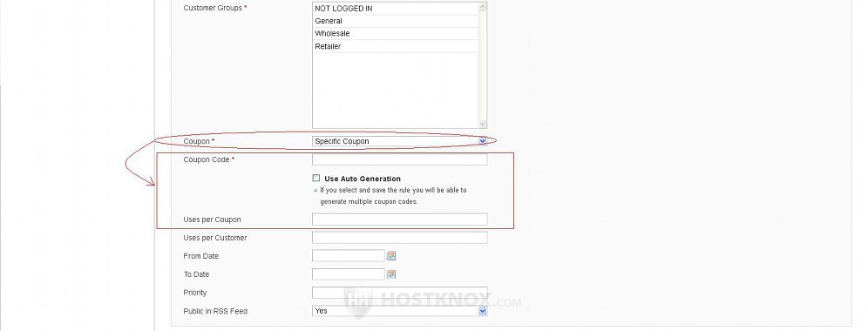Click the Public In RSS Feed label
The height and width of the screenshot is (331, 868).
click(214, 311)
